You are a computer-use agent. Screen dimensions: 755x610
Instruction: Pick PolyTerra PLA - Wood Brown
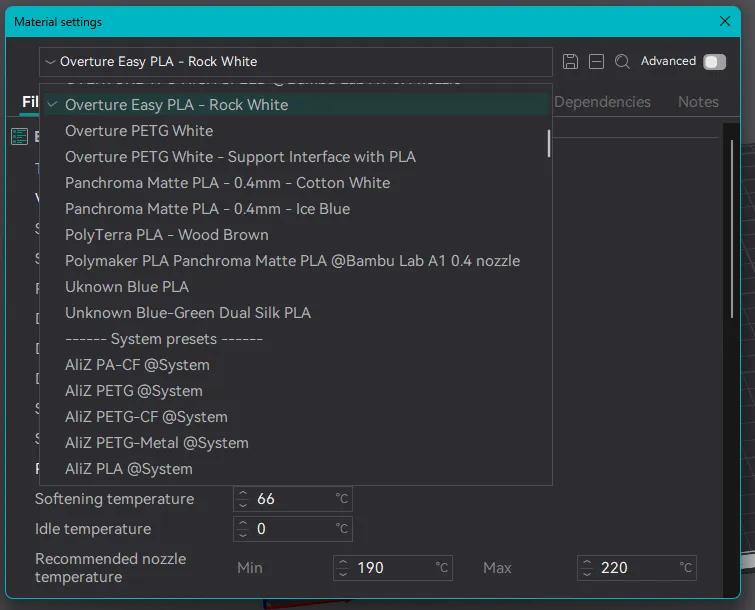[x=166, y=235]
